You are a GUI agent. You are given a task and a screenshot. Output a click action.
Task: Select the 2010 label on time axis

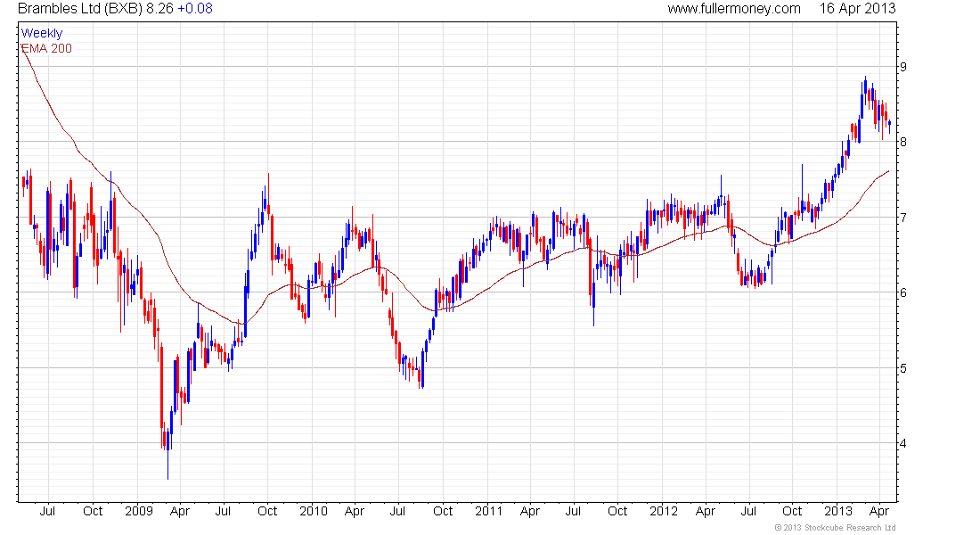(313, 512)
